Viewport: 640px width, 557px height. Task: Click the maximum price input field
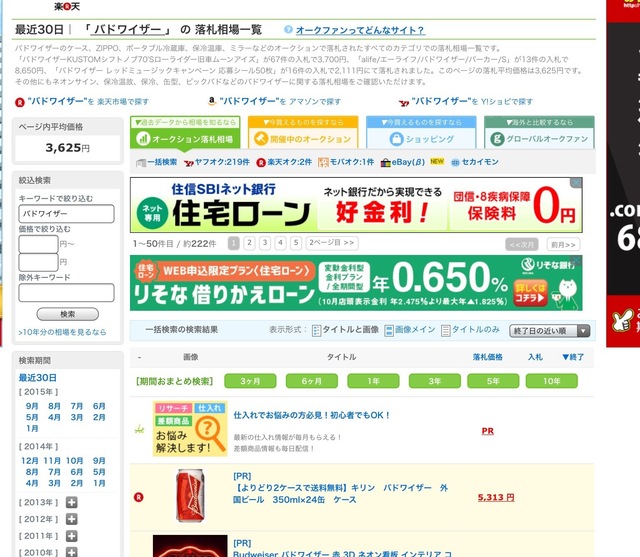38,262
